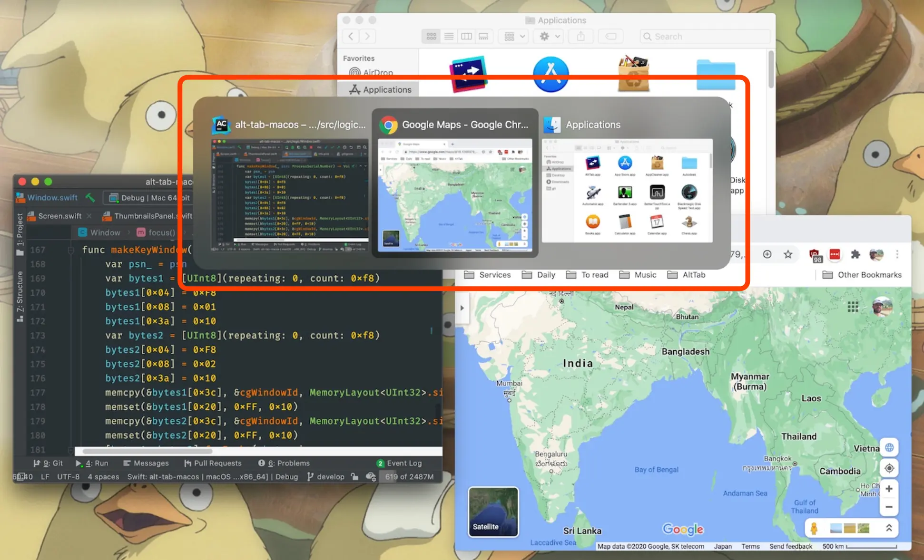Screen dimensions: 924x560
Task: Open the App Store app icon in Finder
Action: pos(551,74)
